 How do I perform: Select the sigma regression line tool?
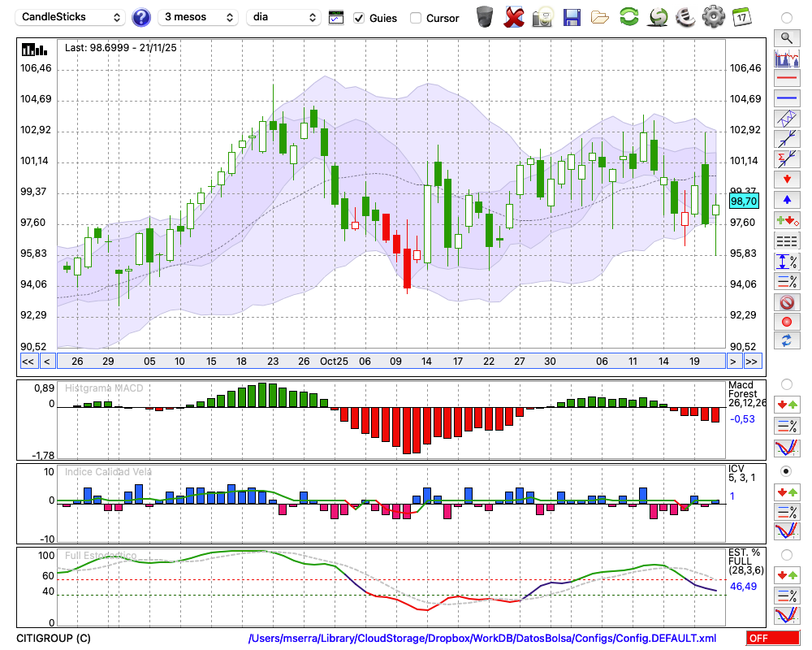click(x=787, y=159)
